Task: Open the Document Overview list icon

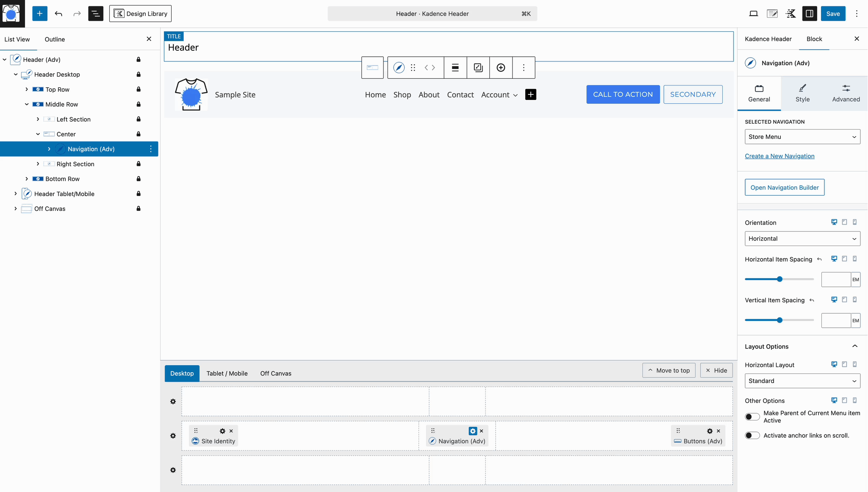Action: (x=96, y=14)
